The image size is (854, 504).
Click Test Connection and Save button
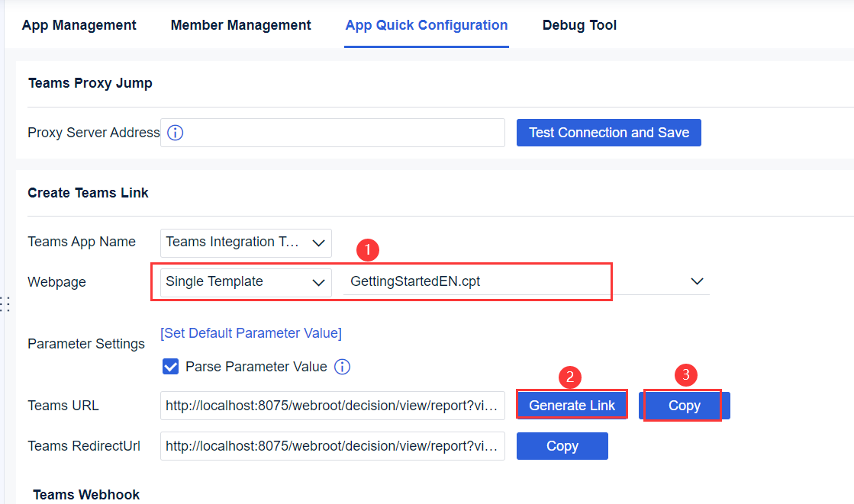(609, 133)
